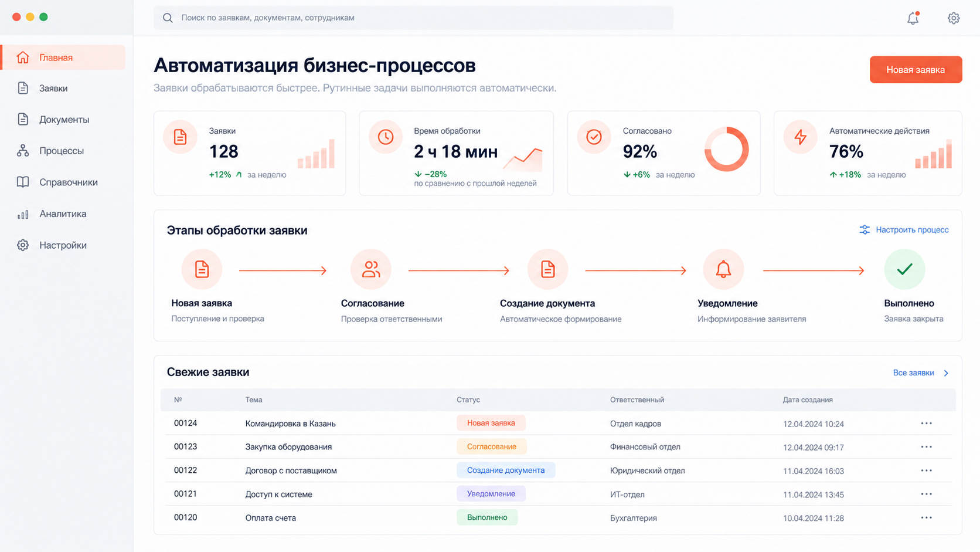
Task: Open row menu for request 00124
Action: click(926, 424)
